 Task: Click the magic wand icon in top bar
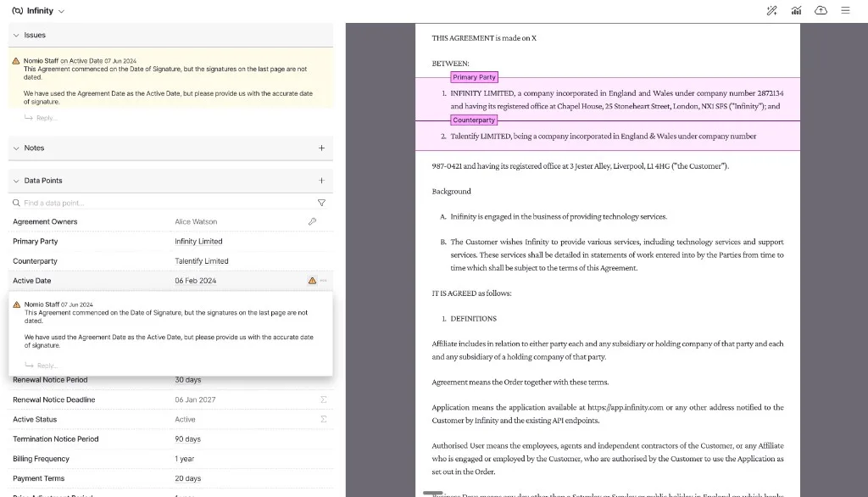click(x=771, y=10)
